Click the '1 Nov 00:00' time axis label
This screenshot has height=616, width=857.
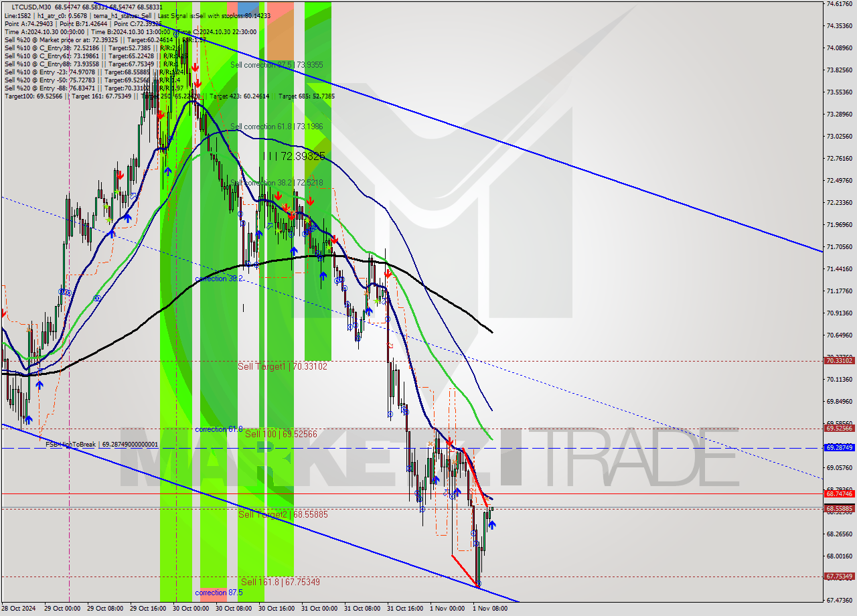[x=447, y=609]
